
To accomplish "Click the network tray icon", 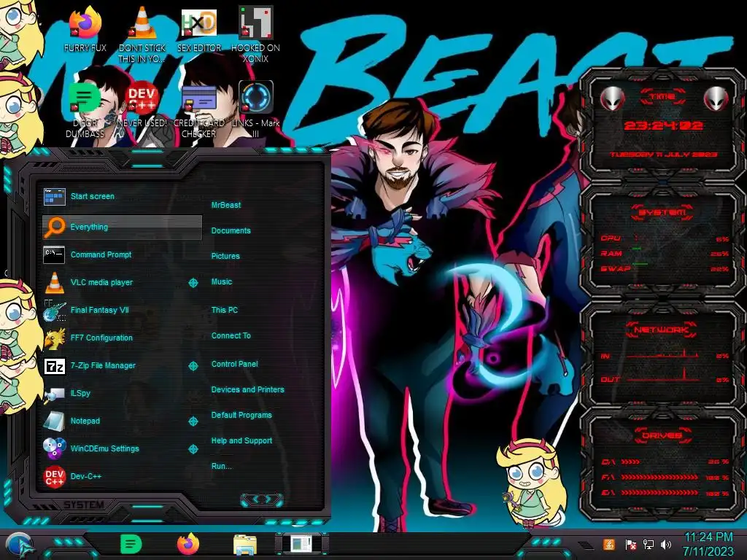I will click(649, 544).
